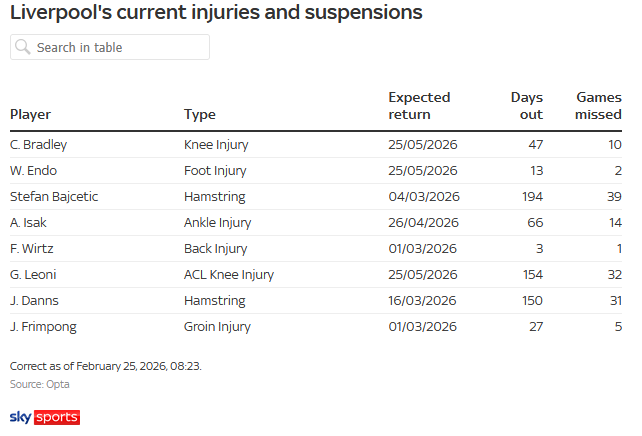Sort by Days out column
This screenshot has height=436, width=642.
pyautogui.click(x=527, y=106)
